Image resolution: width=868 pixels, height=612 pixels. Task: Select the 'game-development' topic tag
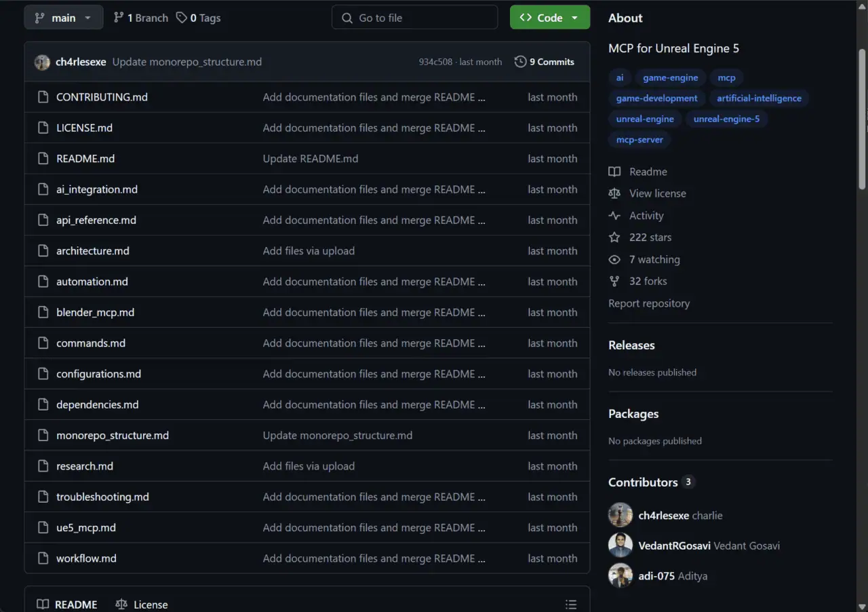click(x=656, y=98)
